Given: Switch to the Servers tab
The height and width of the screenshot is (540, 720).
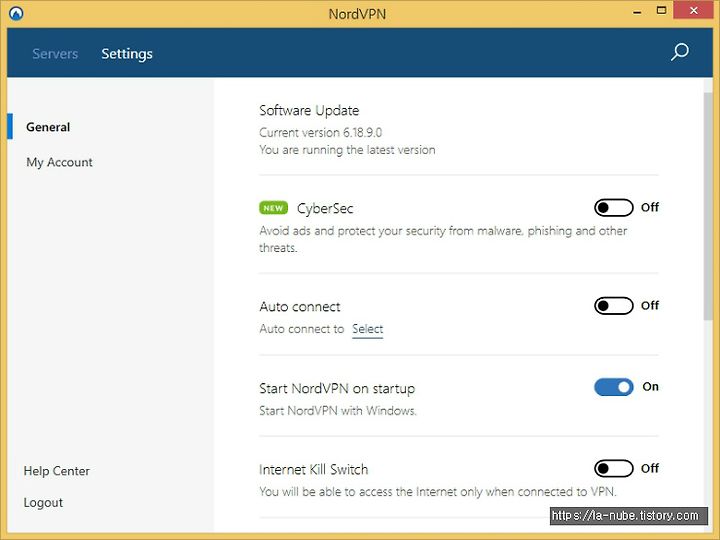Looking at the screenshot, I should pyautogui.click(x=55, y=54).
